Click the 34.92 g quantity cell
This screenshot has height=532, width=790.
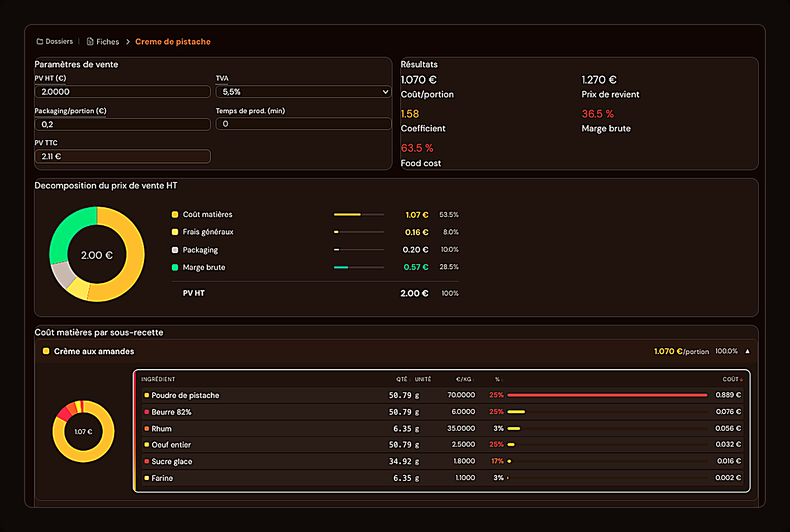click(x=404, y=461)
